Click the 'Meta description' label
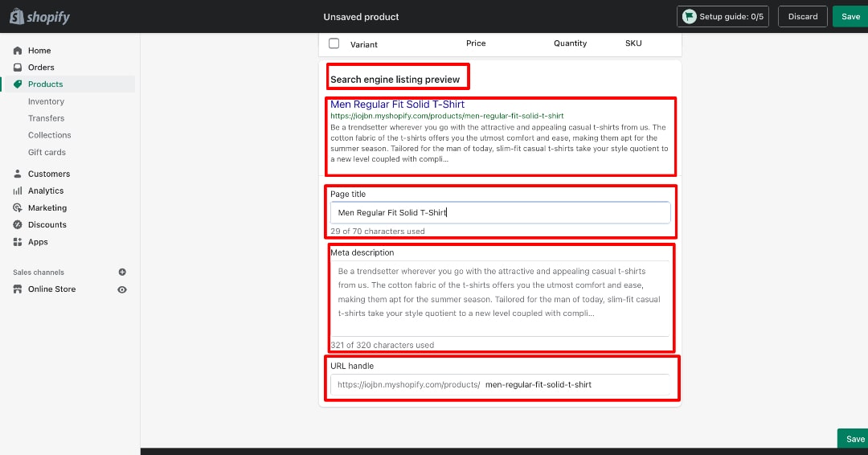Viewport: 868px width, 455px height. coord(362,252)
